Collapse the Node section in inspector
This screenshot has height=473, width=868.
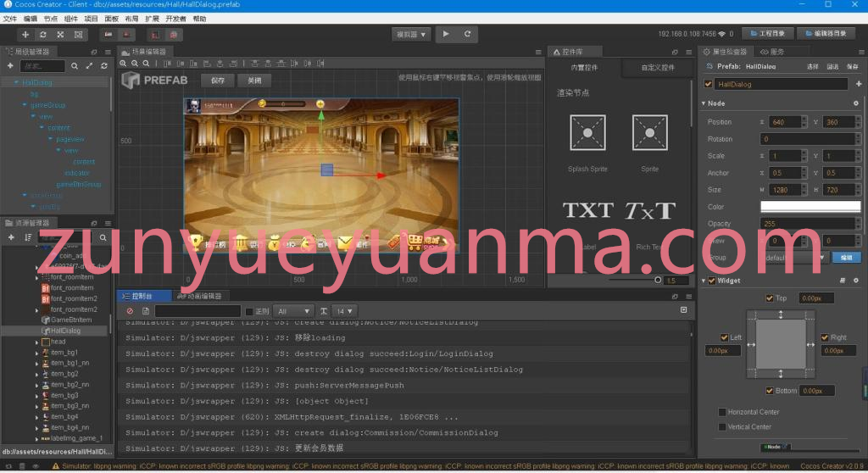(x=704, y=103)
